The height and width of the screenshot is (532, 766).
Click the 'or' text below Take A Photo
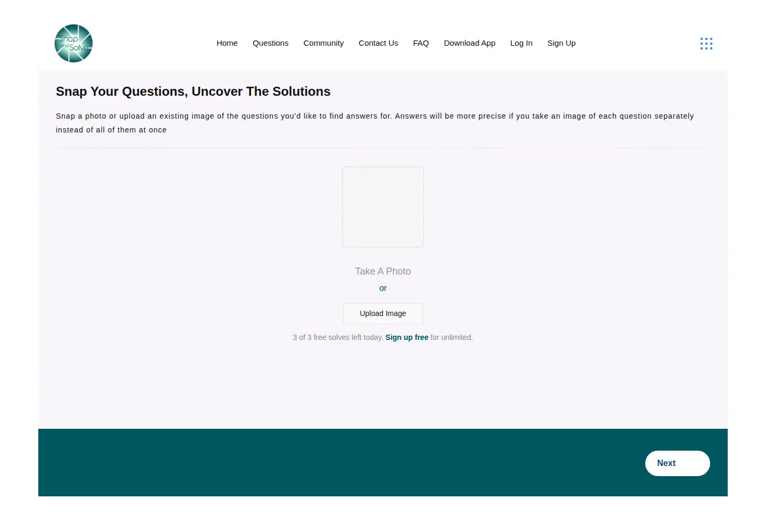[x=383, y=288]
